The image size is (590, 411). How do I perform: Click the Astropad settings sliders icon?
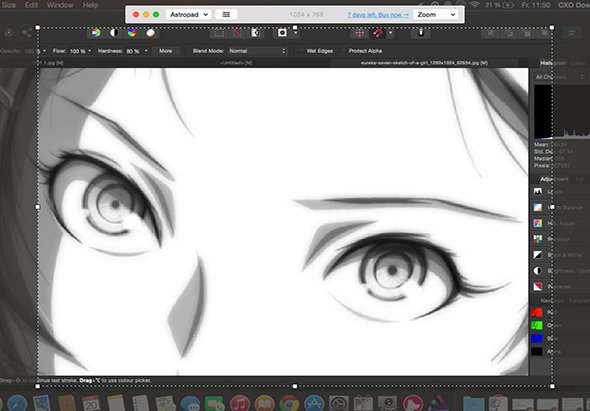point(226,14)
